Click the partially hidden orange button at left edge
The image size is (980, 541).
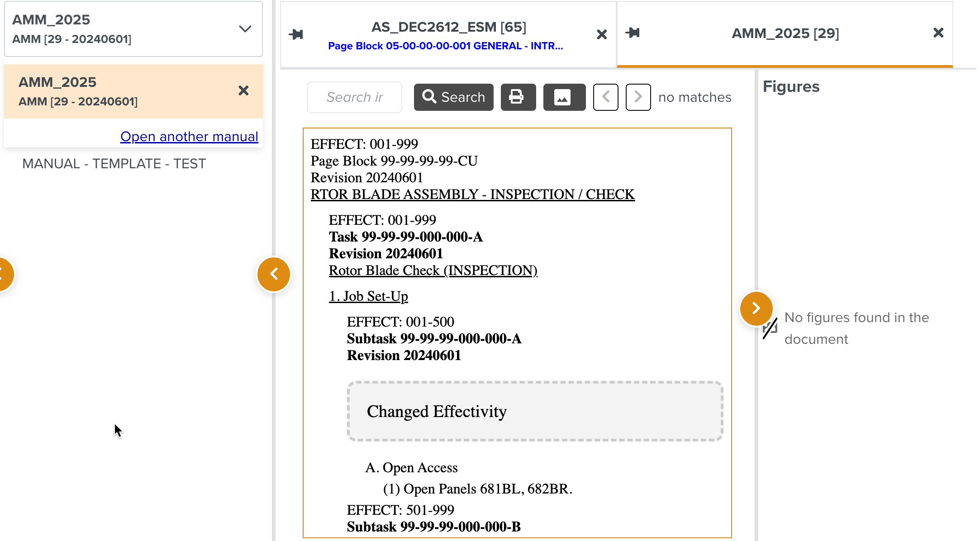coord(5,274)
